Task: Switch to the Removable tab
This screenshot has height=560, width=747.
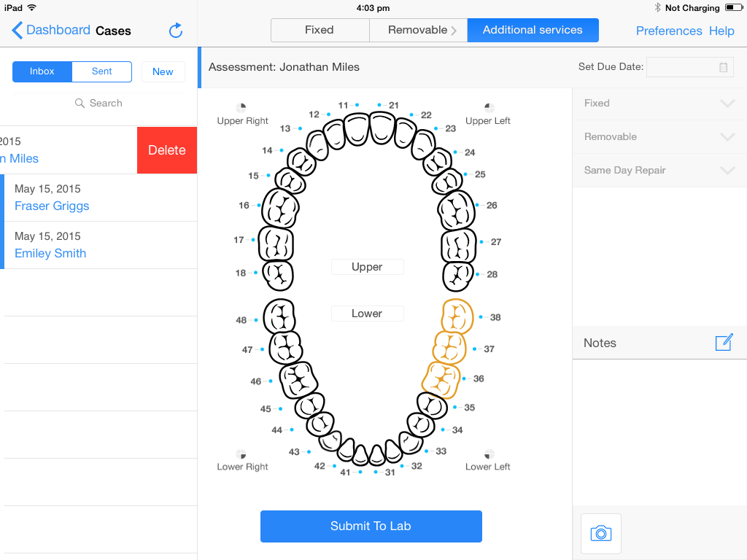Action: pyautogui.click(x=418, y=30)
